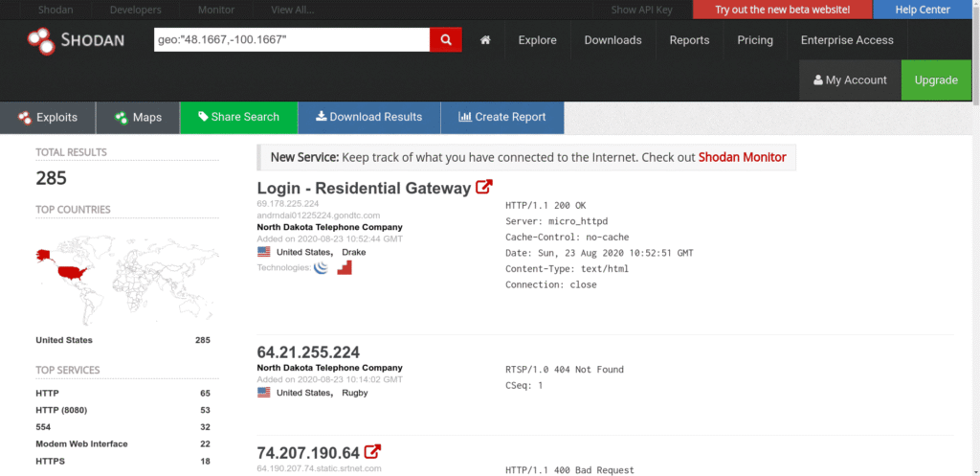Click the Share Search button
The image size is (980, 476).
pos(238,117)
